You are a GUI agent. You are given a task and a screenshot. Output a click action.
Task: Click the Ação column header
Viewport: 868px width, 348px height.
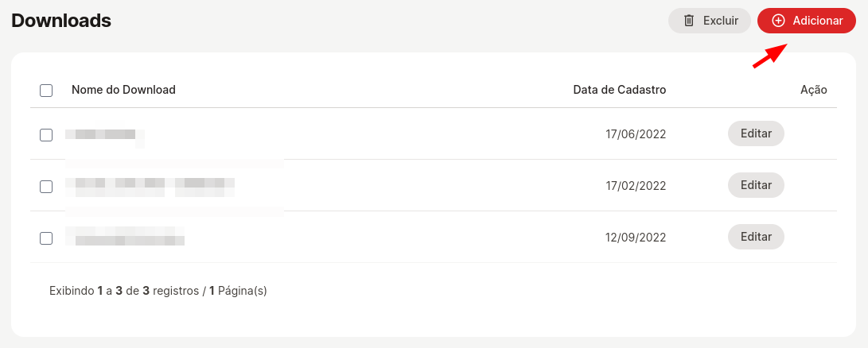point(814,90)
